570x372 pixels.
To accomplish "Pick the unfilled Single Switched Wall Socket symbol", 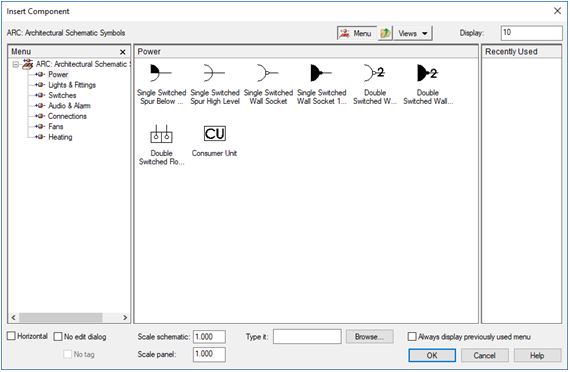I will 268,73.
